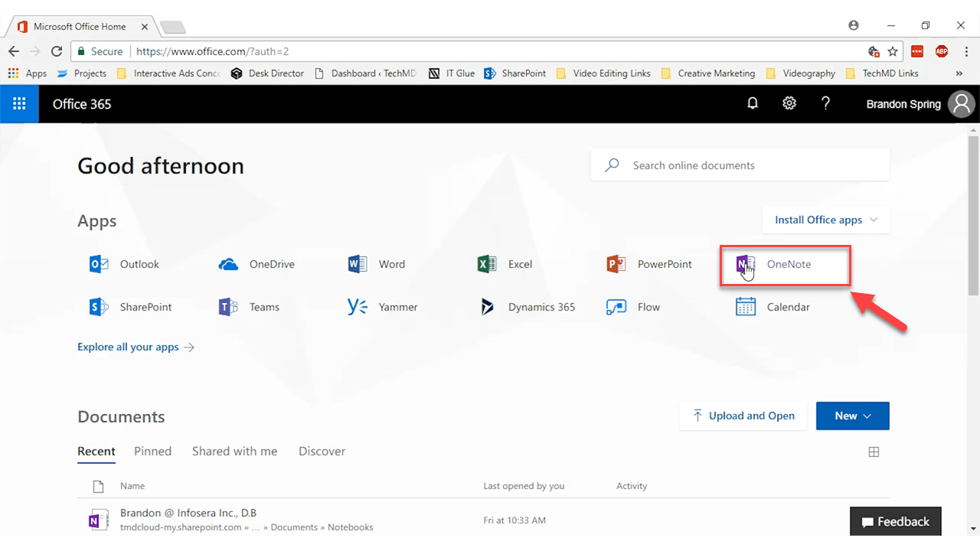Launch Word from the Apps list

pos(377,264)
